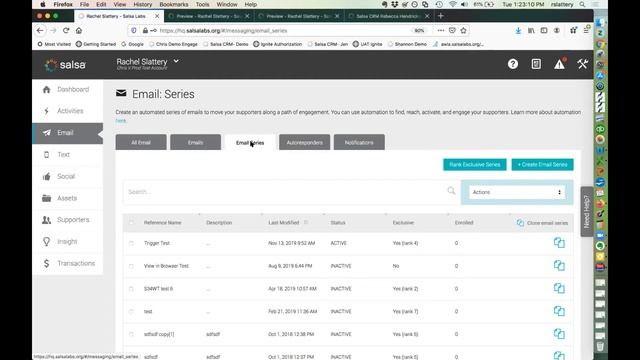Open Spotlight search in menu bar
Viewport: 640px width, 360px height.
pyautogui.click(x=582, y=4)
